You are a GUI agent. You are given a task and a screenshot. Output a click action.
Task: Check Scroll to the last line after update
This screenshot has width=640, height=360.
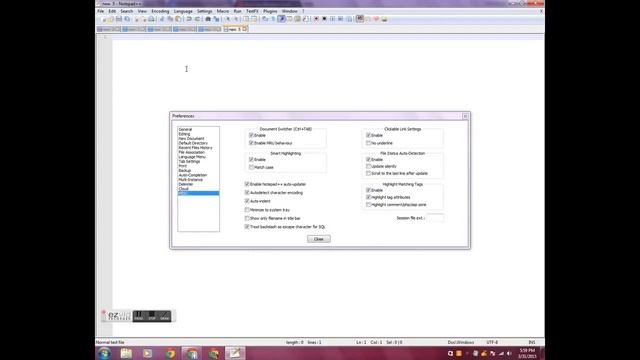[368, 173]
